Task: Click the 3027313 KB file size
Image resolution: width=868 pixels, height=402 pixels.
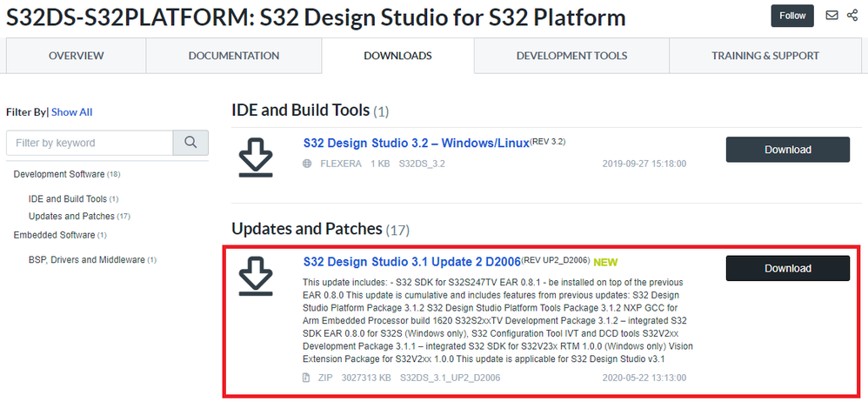Action: 366,379
